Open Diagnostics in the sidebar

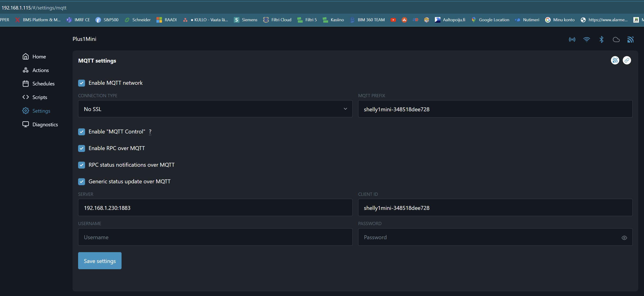coord(45,124)
